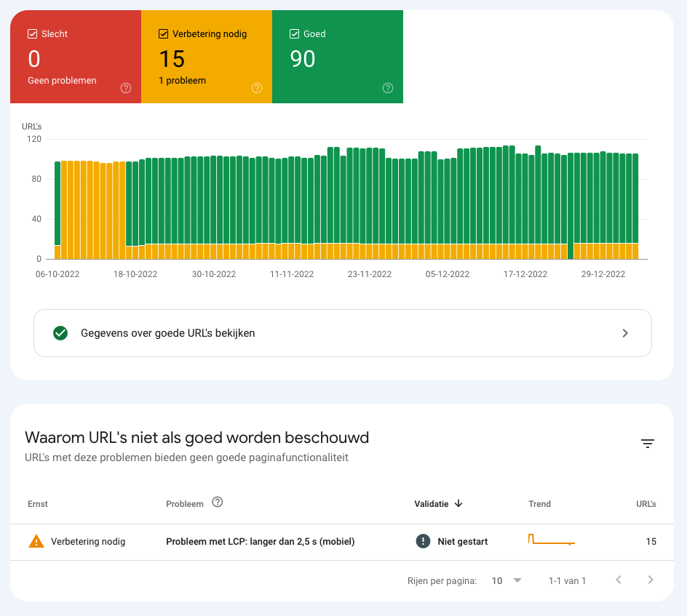Image resolution: width=687 pixels, height=616 pixels.
Task: Open Probleem met LCP issue row
Action: (342, 542)
